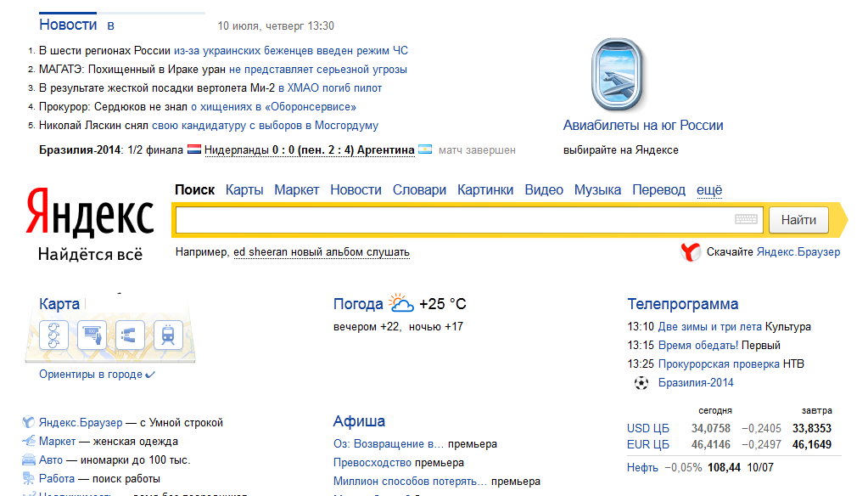Open the virtual keyboard icon in search box
868x496 pixels.
coord(746,219)
